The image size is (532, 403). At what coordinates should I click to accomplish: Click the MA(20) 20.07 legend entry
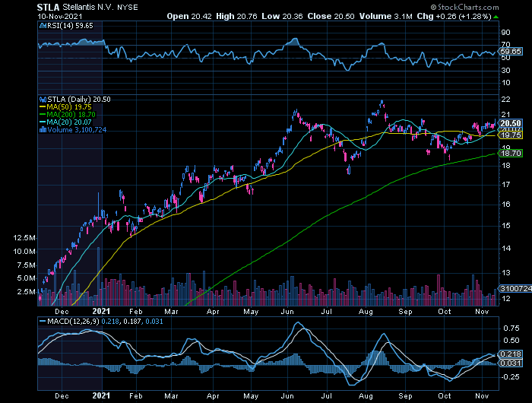(x=69, y=122)
